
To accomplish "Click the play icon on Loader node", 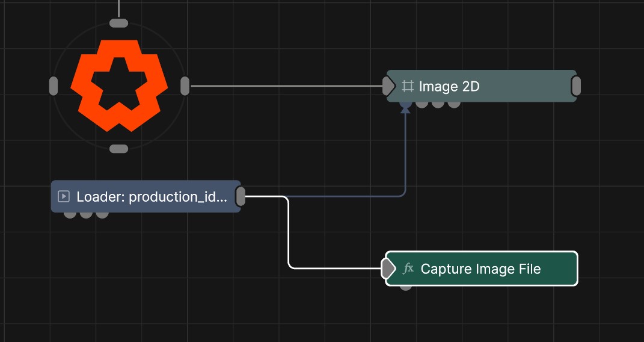I will 63,196.
